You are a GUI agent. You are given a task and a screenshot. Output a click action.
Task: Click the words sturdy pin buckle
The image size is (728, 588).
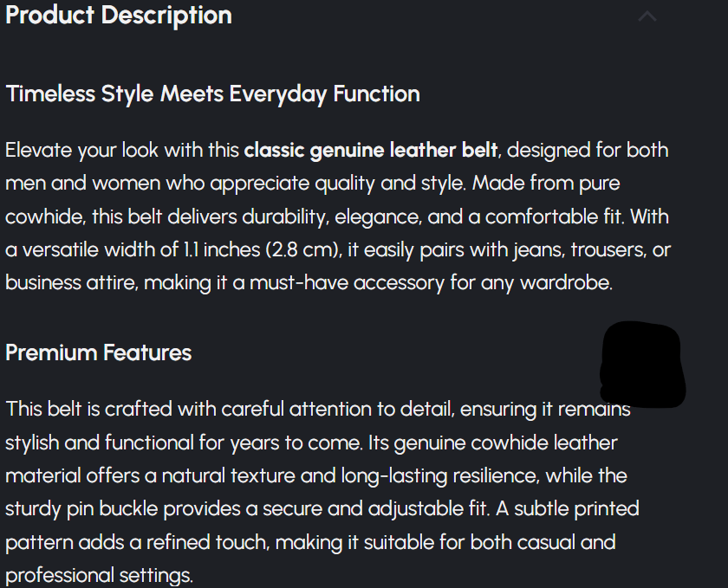(76, 508)
